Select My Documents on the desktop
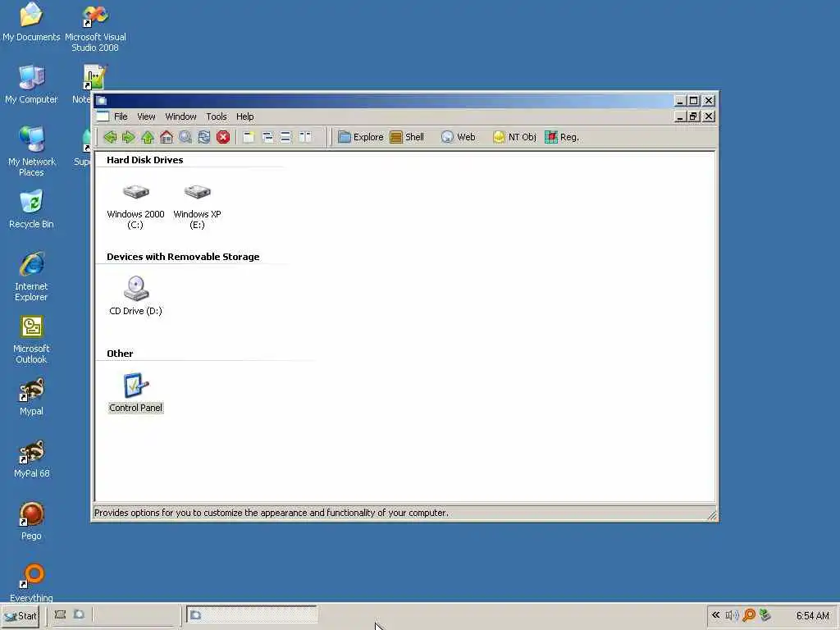Screen dimensions: 840x630 (31, 22)
